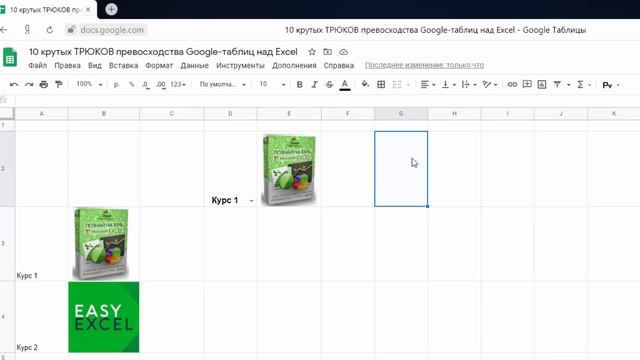
Task: Toggle Strikethrough formatting
Action: 329,84
